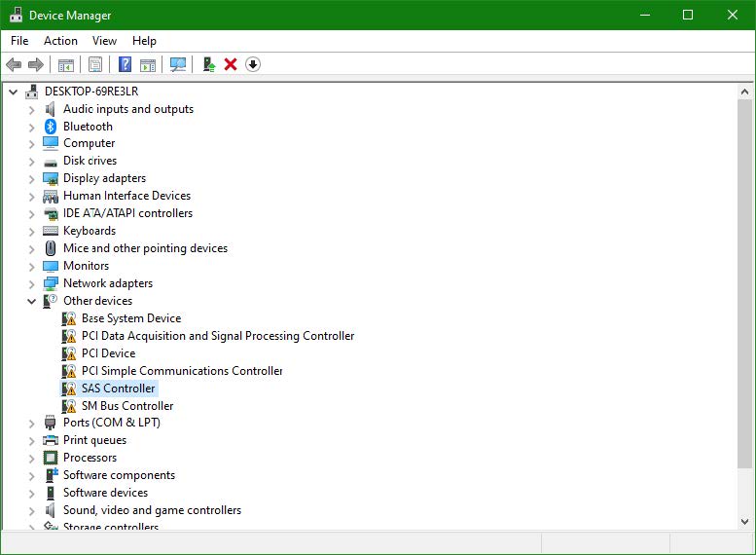The width and height of the screenshot is (756, 555).
Task: Open the Properties toolbar icon
Action: point(95,64)
